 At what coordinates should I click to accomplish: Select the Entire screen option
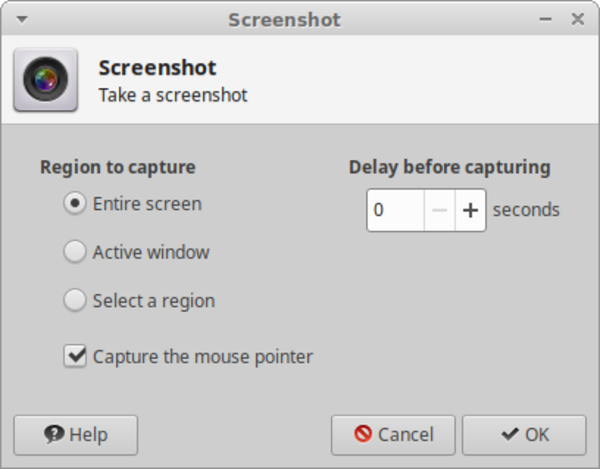[x=74, y=204]
